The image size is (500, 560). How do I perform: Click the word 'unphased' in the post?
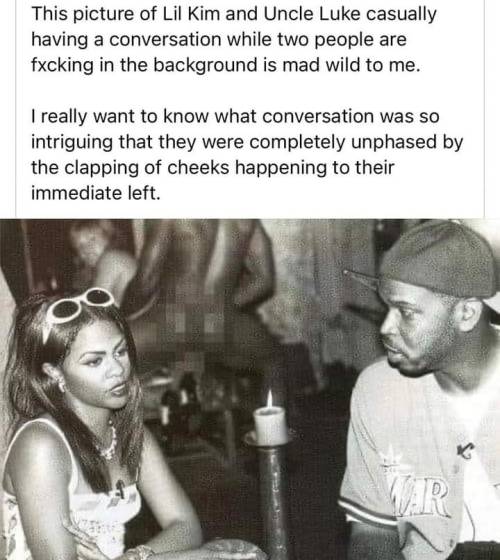coord(394,142)
